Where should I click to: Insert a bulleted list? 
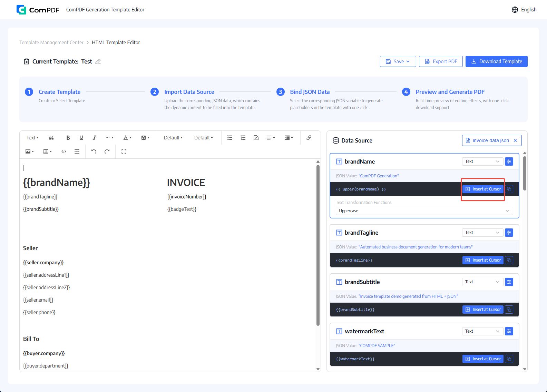(x=230, y=138)
